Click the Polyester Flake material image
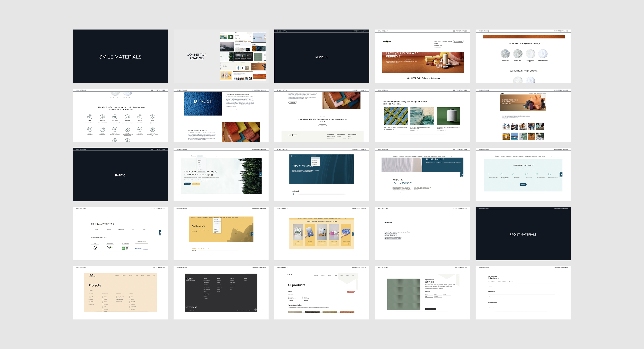The width and height of the screenshot is (644, 349). 505,54
